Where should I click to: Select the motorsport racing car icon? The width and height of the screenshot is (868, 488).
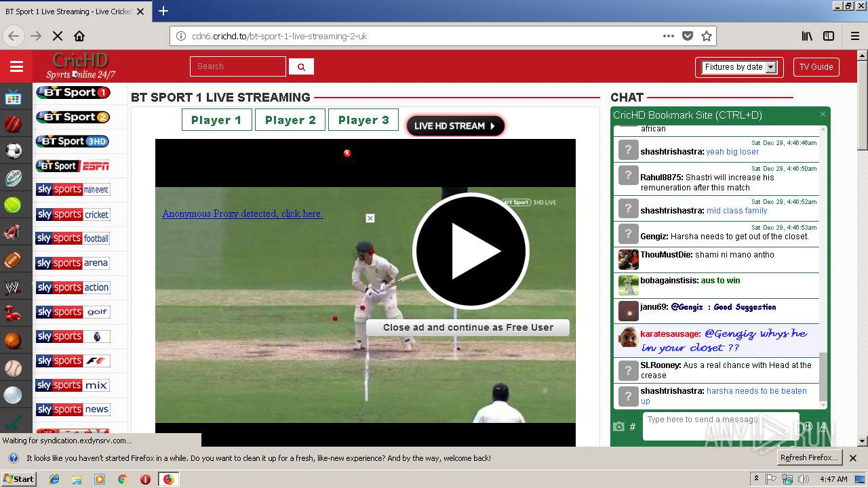[13, 232]
